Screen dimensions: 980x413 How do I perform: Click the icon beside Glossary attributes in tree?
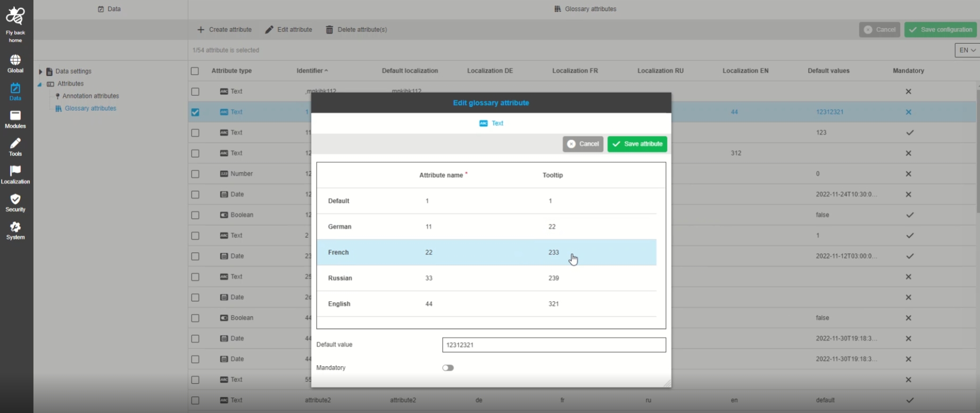[x=59, y=109]
